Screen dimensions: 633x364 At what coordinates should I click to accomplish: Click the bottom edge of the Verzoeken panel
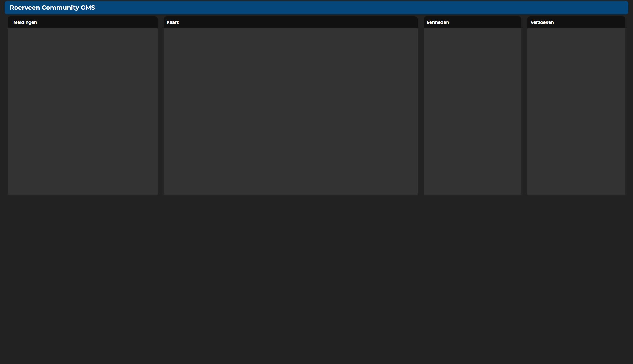coord(576,193)
